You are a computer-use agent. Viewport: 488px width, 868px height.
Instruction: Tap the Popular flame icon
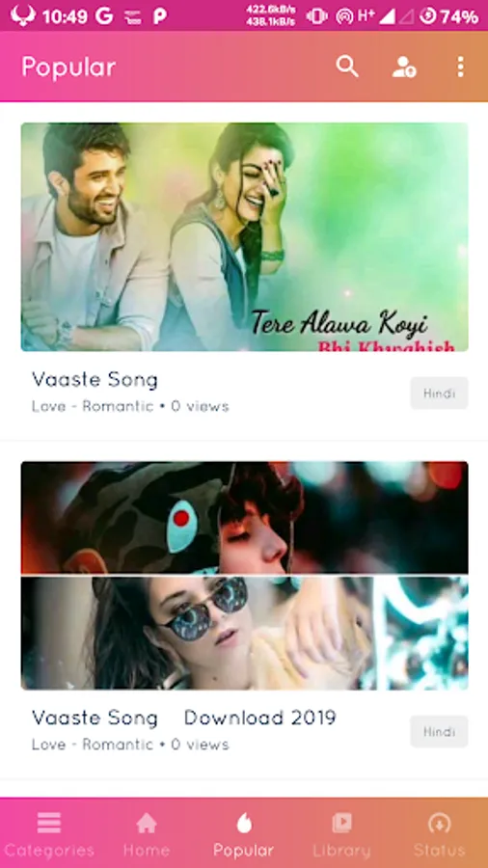[244, 823]
